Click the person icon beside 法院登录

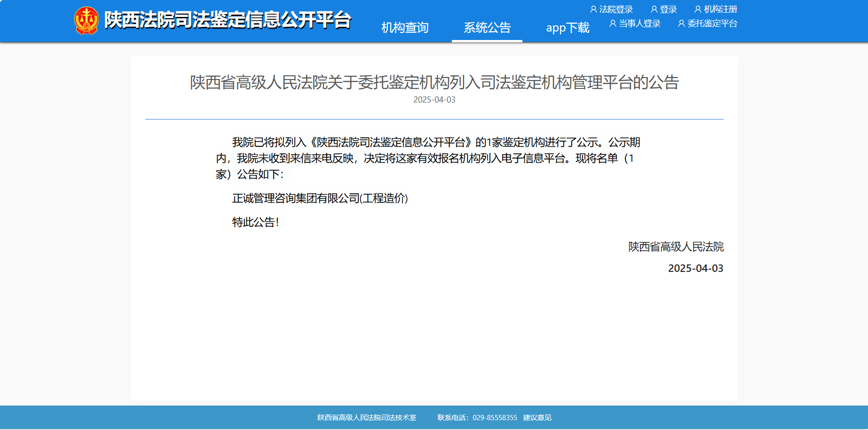[593, 9]
